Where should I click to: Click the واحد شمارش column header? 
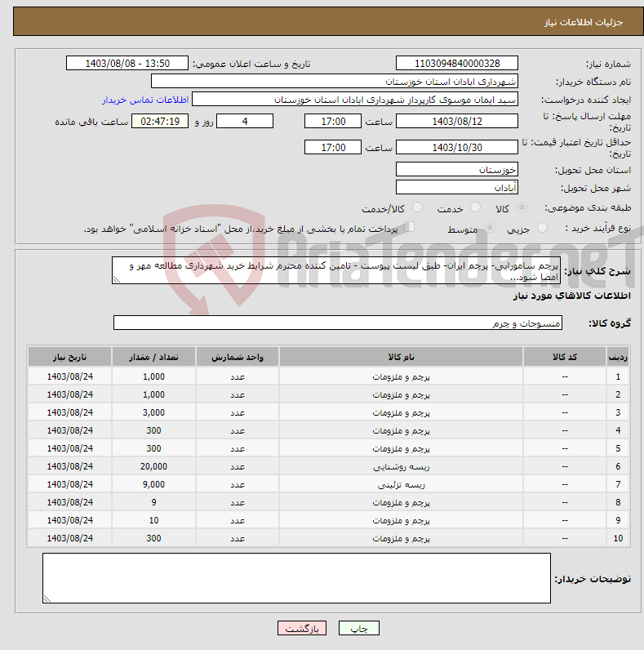[238, 357]
